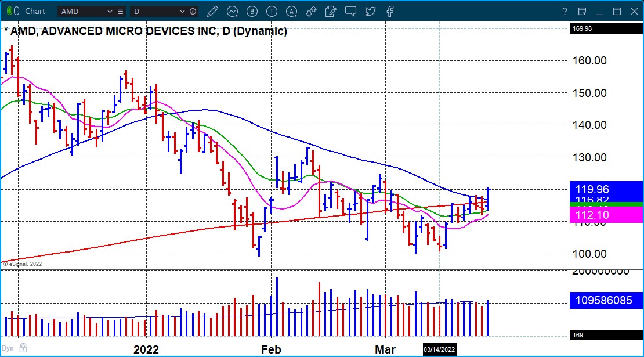Toggle the grey window link indicator
The width and height of the screenshot is (644, 357).
click(x=16, y=11)
